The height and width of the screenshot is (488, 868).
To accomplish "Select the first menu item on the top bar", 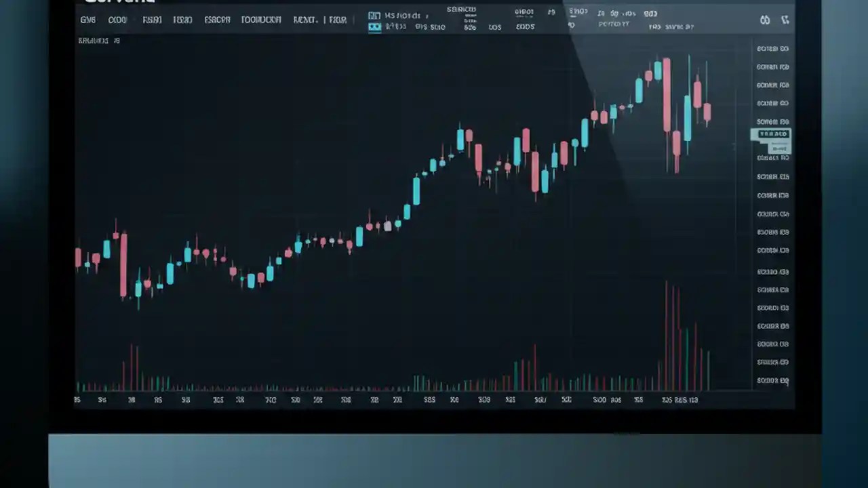I will coord(87,19).
